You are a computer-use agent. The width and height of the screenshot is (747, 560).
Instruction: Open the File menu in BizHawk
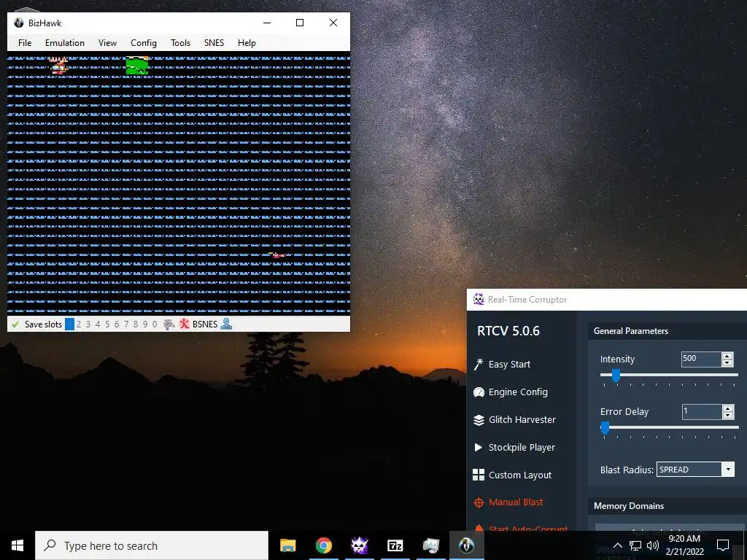(25, 43)
